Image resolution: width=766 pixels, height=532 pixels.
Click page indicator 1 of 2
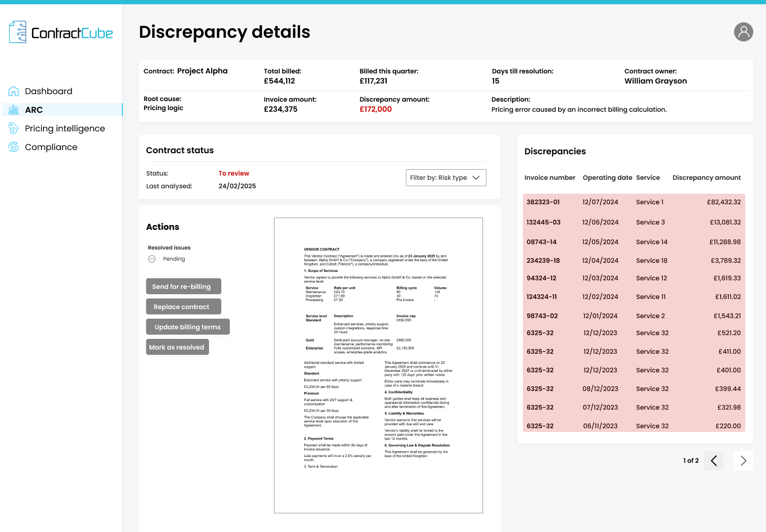691,461
